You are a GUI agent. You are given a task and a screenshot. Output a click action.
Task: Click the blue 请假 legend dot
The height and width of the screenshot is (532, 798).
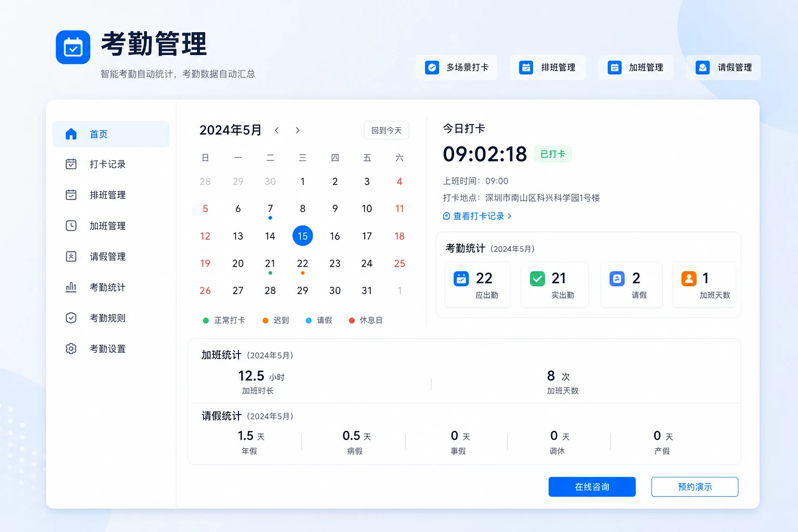point(309,321)
